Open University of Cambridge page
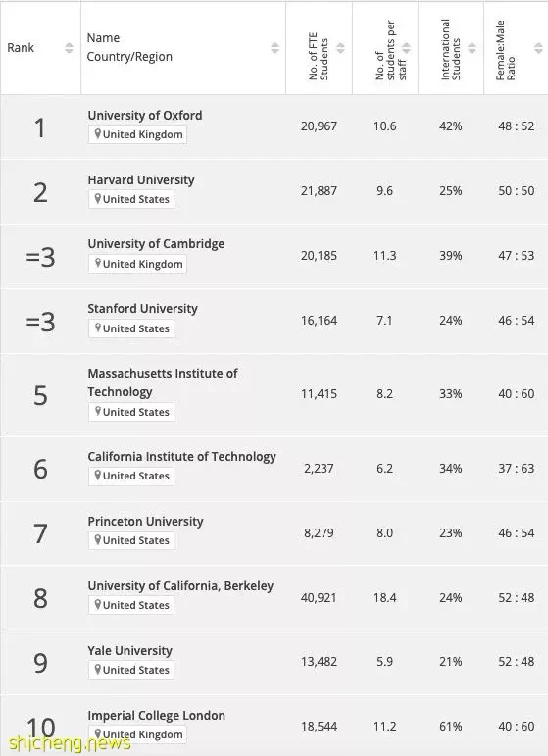The height and width of the screenshot is (756, 548). point(156,244)
